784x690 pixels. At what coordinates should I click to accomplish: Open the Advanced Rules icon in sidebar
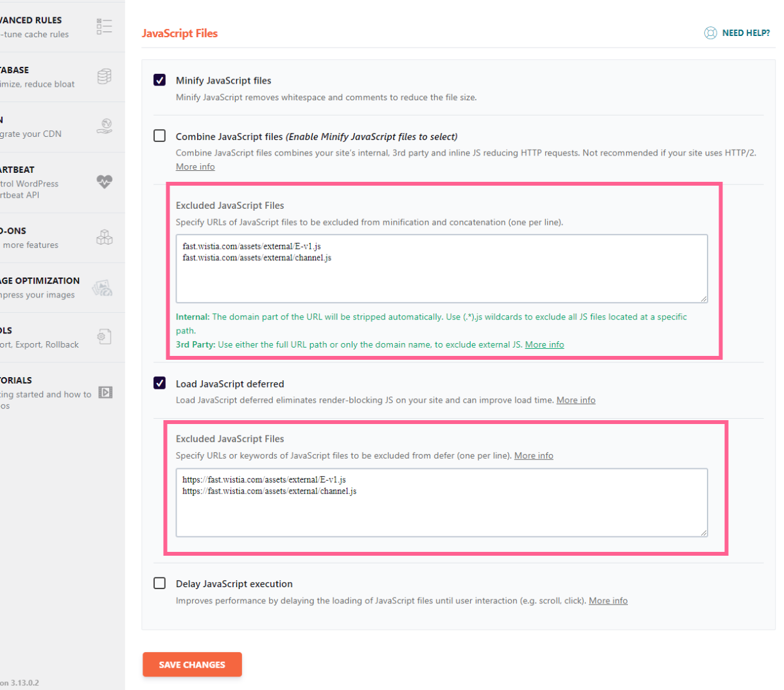(104, 26)
